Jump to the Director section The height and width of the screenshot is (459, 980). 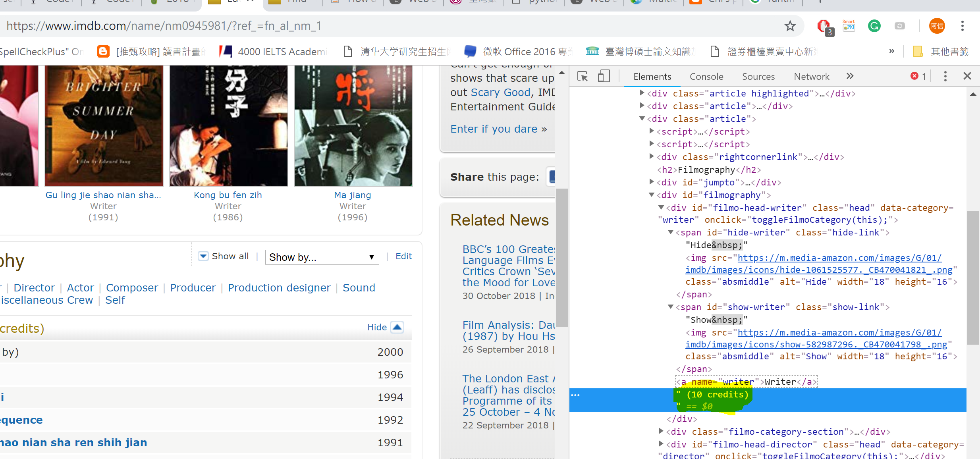coord(34,287)
